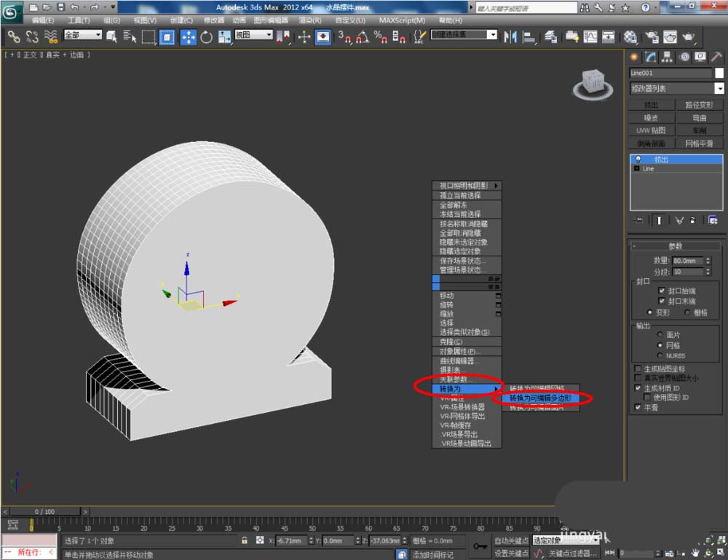Click the 网格平滑 modifier button
The image size is (728, 560).
(699, 143)
